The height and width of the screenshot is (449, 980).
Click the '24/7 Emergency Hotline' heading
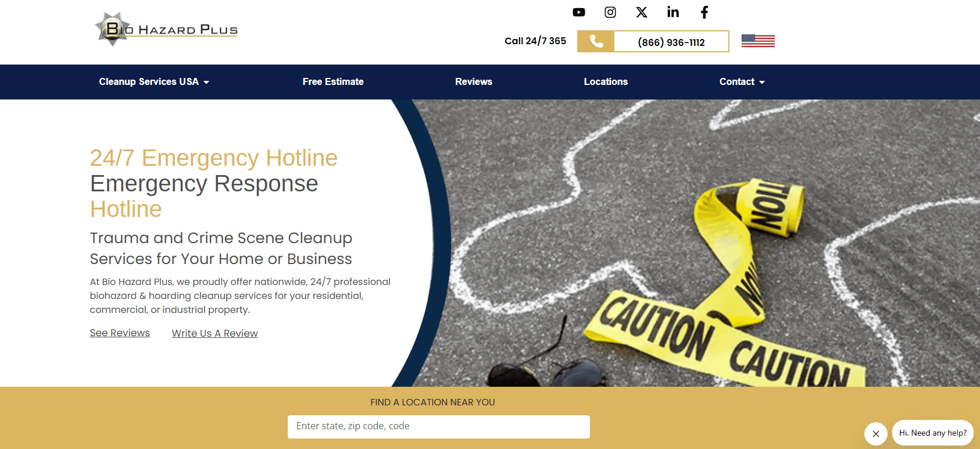click(214, 158)
